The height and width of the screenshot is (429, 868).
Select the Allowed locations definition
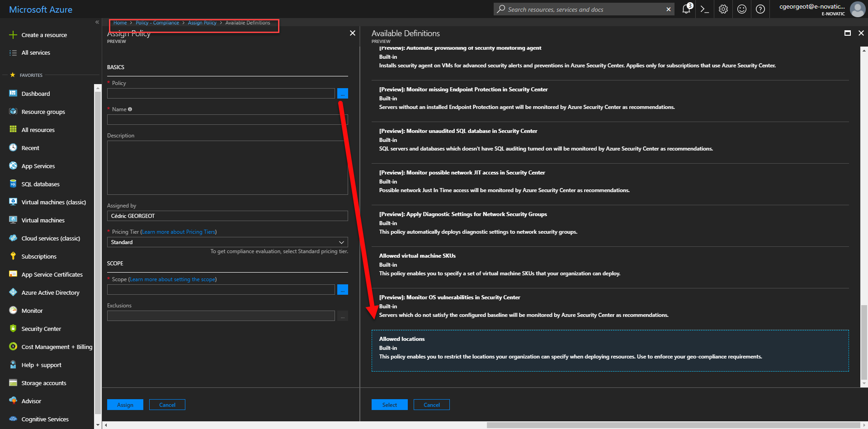[x=610, y=351]
